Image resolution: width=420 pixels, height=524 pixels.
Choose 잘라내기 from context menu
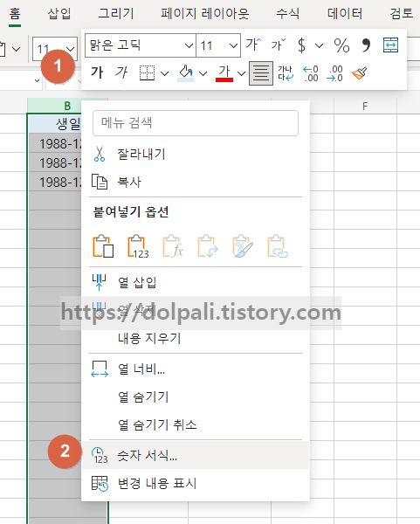pos(196,154)
